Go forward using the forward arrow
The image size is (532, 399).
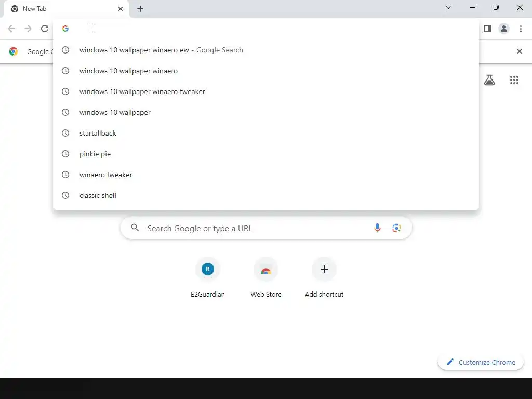(x=28, y=29)
